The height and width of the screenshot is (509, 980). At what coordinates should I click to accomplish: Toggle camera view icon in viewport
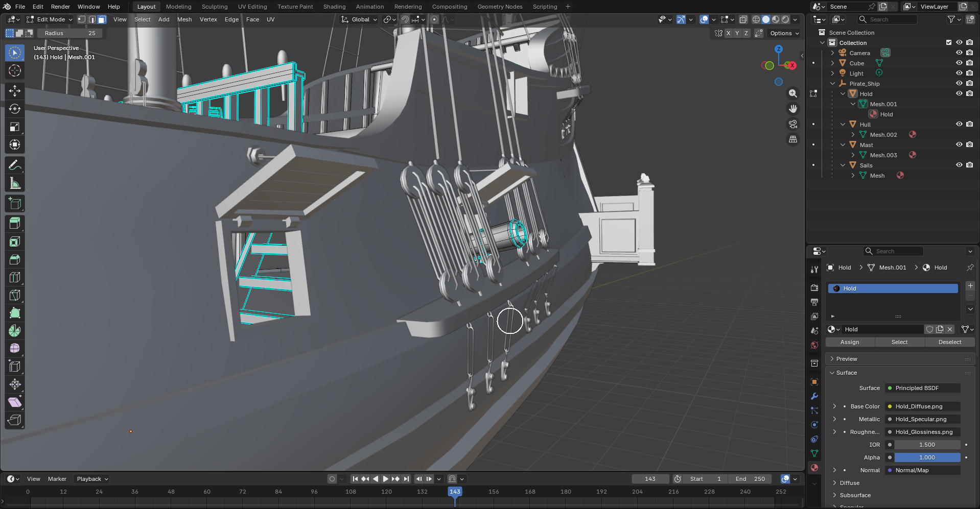pos(793,124)
